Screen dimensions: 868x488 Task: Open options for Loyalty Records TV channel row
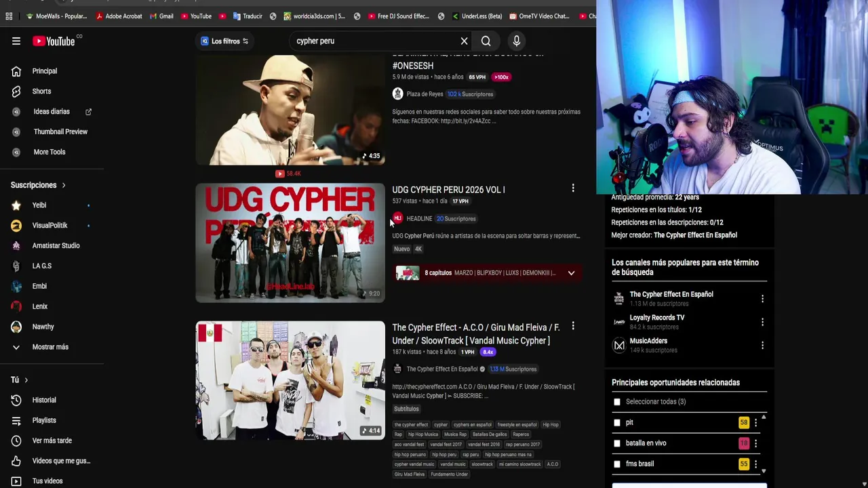762,323
